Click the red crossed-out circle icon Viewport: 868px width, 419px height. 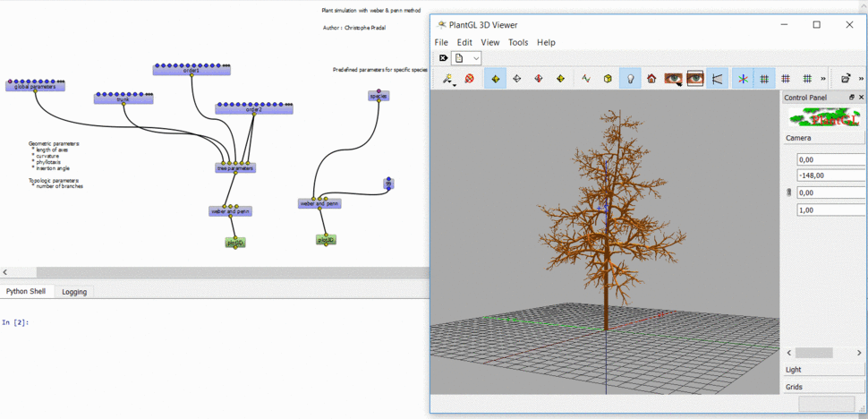(470, 79)
